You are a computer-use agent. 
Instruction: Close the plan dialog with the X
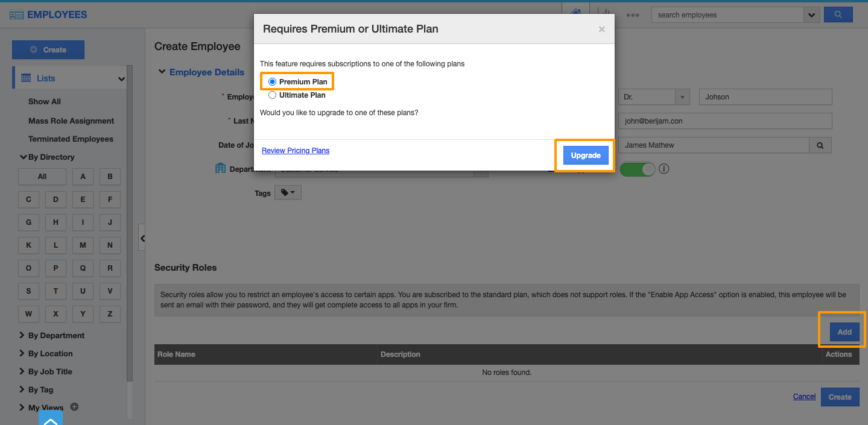point(601,29)
